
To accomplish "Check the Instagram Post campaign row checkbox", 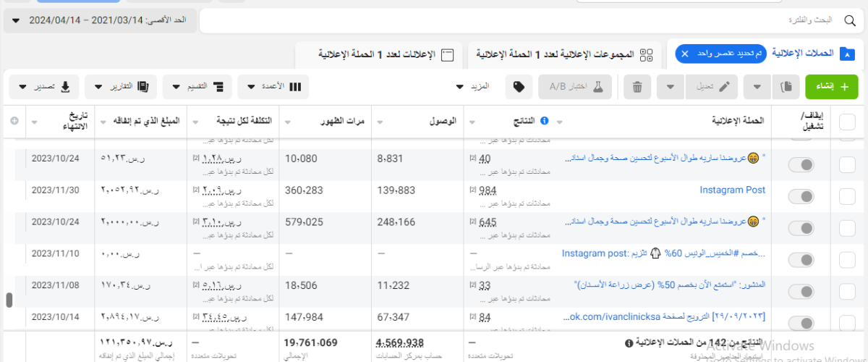I will (847, 197).
